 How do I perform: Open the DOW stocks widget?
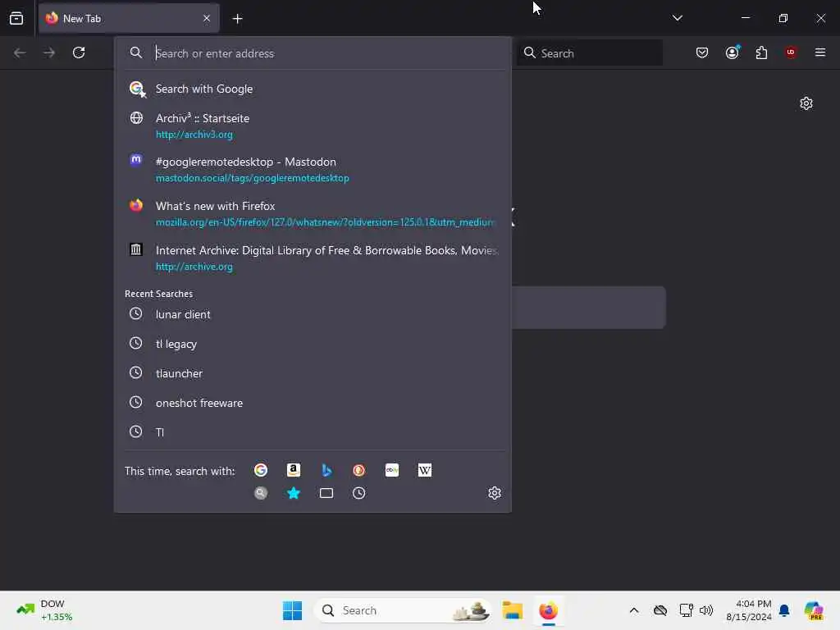pos(44,610)
